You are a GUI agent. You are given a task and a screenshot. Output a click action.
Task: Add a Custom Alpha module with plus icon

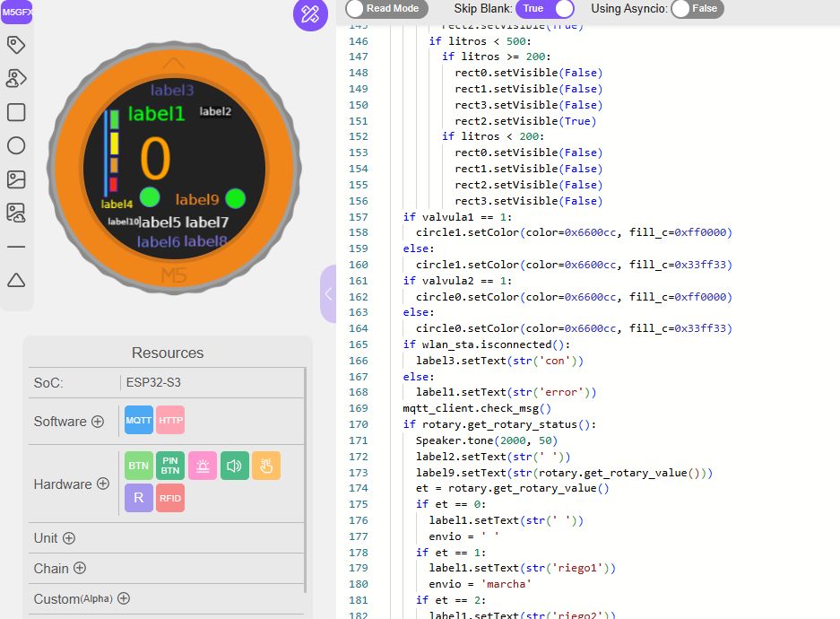(124, 598)
